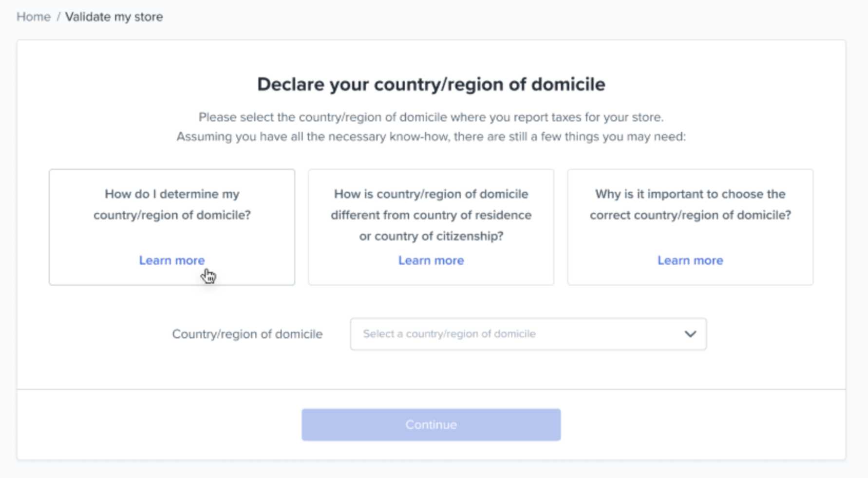
Task: Click the Country/region of domicile field label
Action: pos(247,334)
